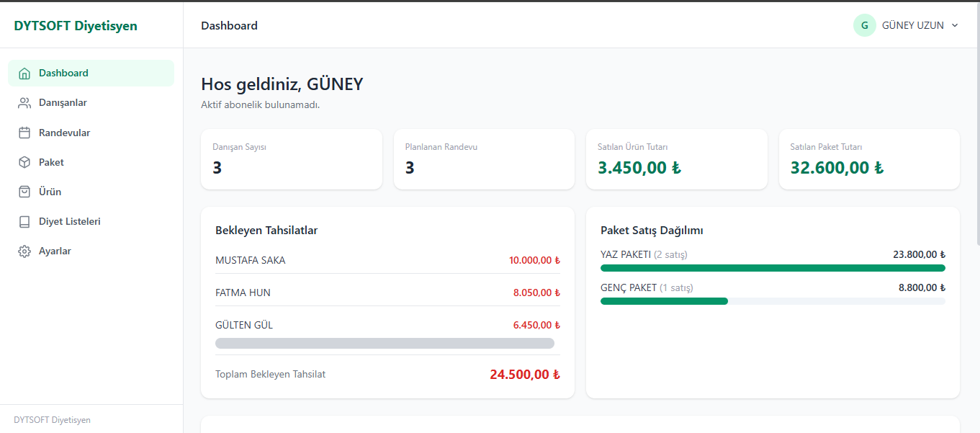Open the Dashboard menu item

(x=91, y=73)
